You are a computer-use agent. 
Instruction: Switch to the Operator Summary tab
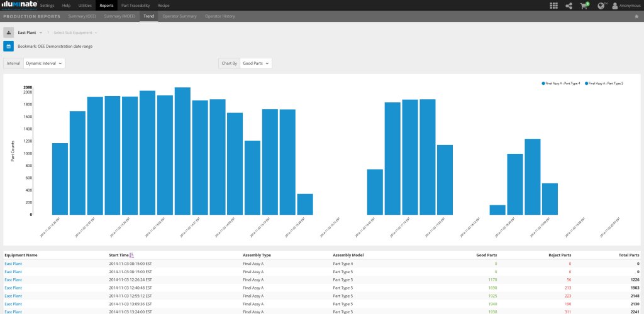point(179,16)
